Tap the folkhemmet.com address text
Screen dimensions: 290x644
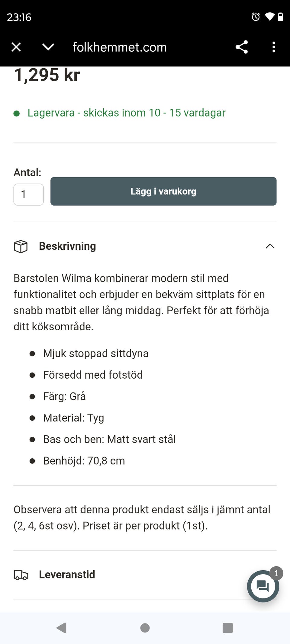(120, 47)
